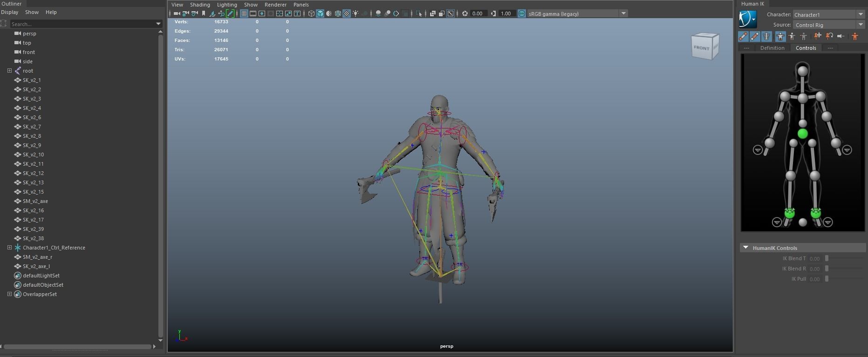Open the viewport Lighting menu

(227, 5)
